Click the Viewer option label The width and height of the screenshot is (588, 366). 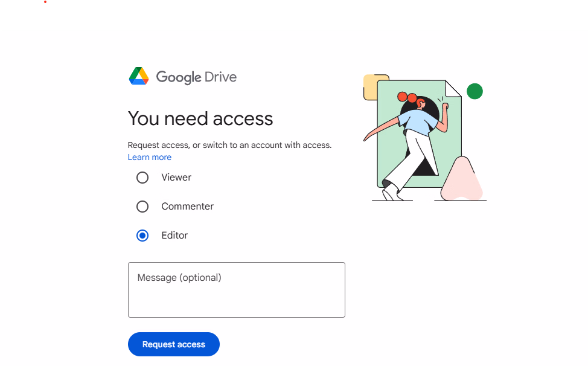pos(176,178)
